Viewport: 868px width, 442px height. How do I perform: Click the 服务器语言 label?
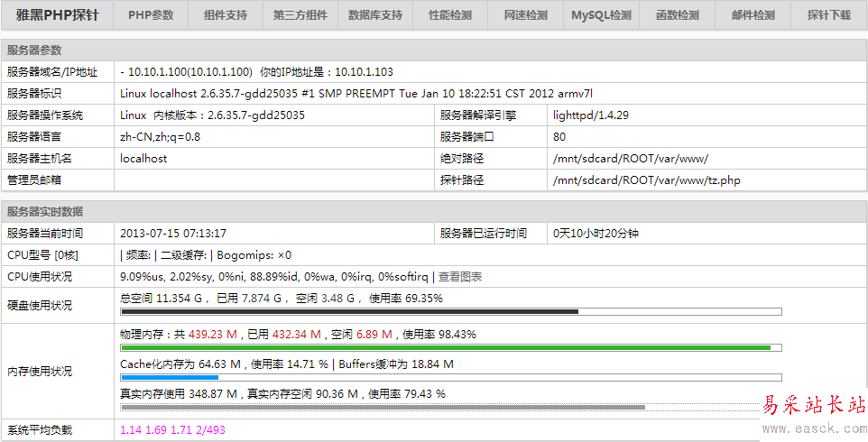tap(34, 137)
